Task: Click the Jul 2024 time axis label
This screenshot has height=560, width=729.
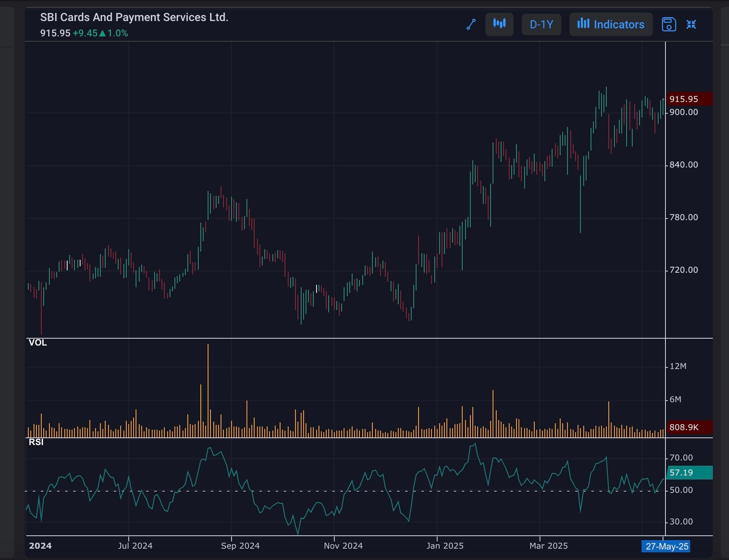Action: point(135,546)
